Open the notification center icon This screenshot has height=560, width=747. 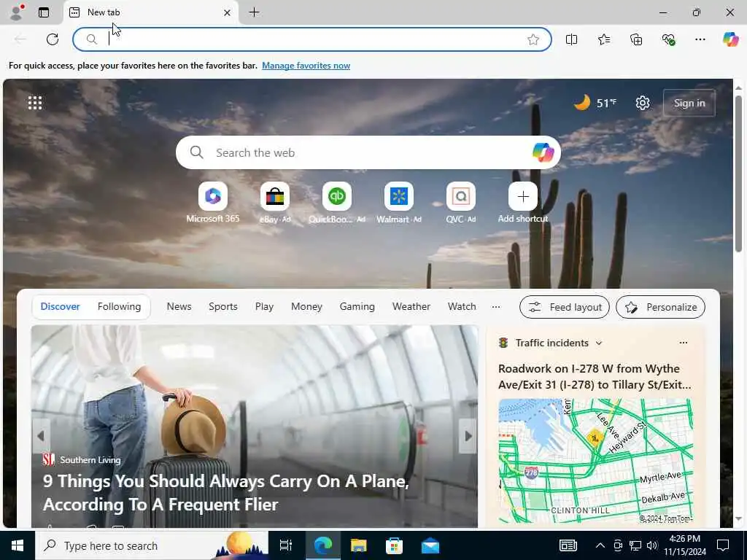723,545
